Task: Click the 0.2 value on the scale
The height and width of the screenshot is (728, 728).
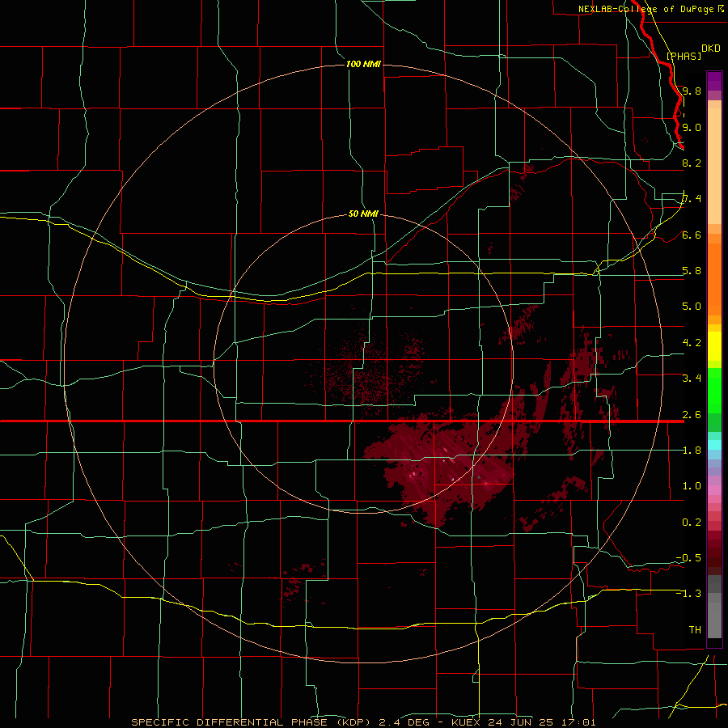Action: 692,523
